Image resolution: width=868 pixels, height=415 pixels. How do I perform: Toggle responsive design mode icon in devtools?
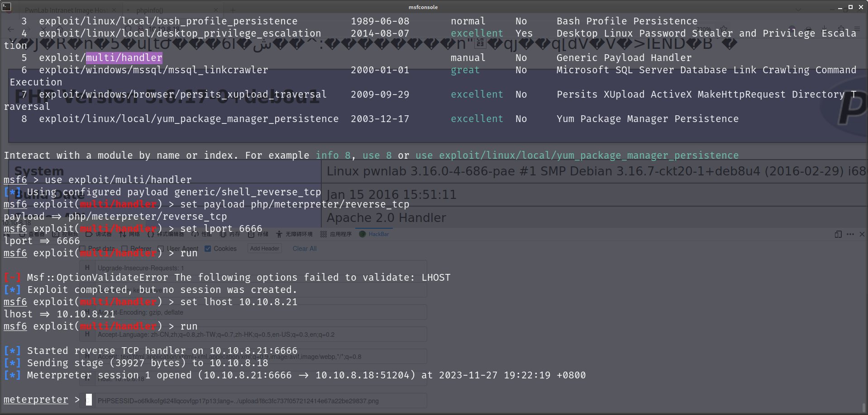pos(838,234)
